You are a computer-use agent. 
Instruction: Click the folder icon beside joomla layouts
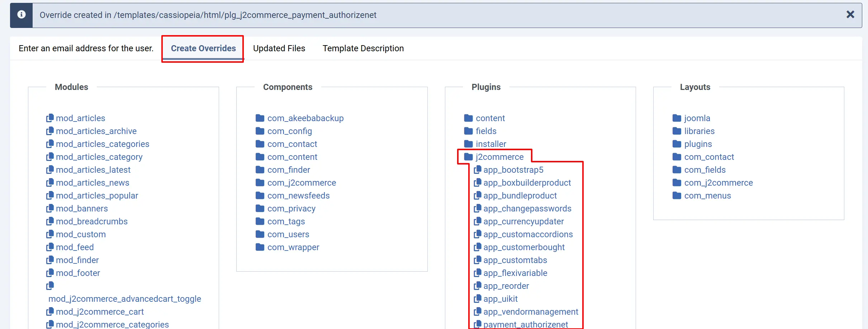(x=677, y=118)
